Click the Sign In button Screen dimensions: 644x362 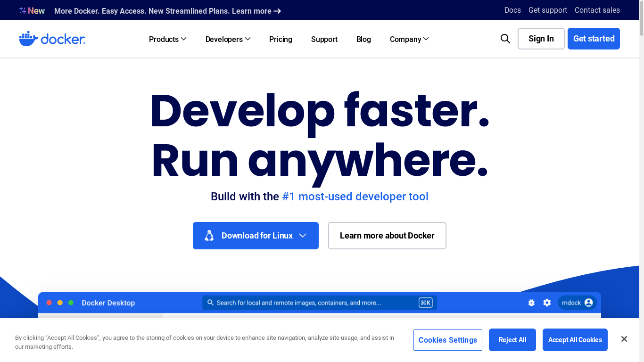541,39
